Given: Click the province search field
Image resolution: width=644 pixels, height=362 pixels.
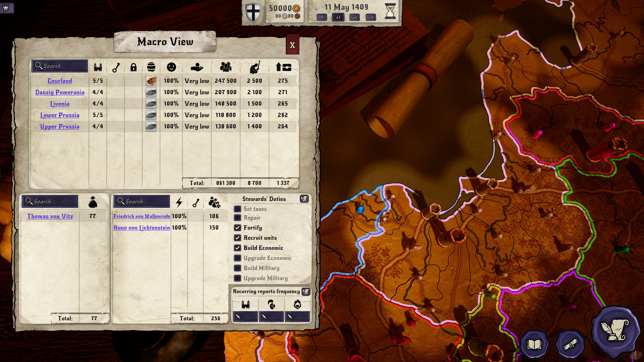Looking at the screenshot, I should (60, 66).
